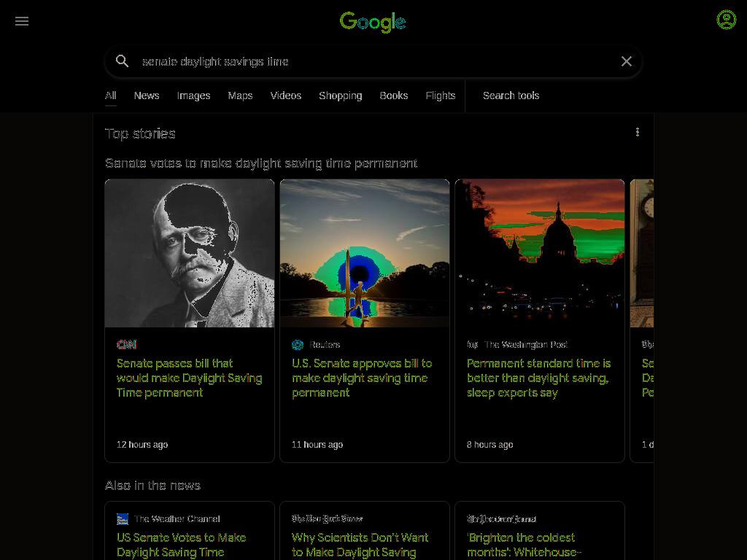This screenshot has height=560, width=747.
Task: Open Why Scientists Don't Want headline
Action: pyautogui.click(x=360, y=545)
